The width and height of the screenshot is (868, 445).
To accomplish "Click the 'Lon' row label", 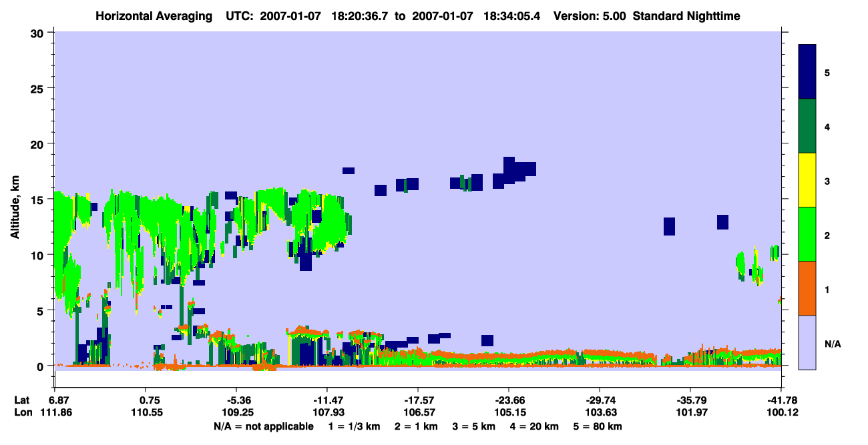I will (x=23, y=413).
